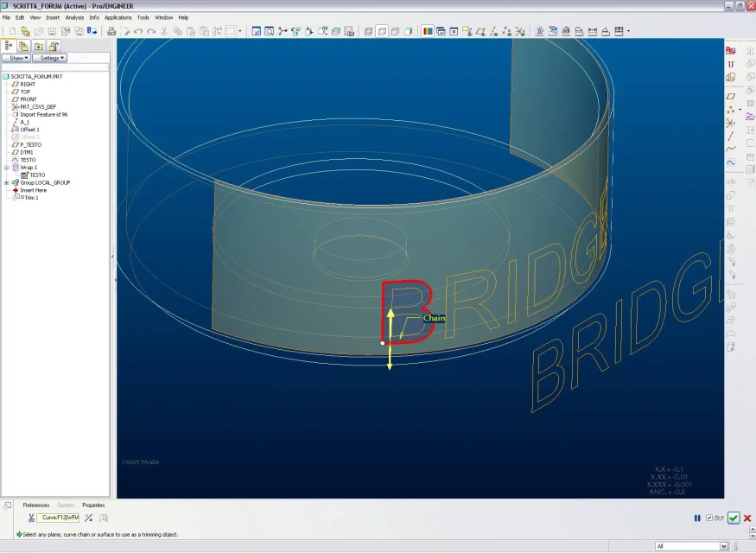Toggle coordinate systems display icon

pyautogui.click(x=520, y=31)
